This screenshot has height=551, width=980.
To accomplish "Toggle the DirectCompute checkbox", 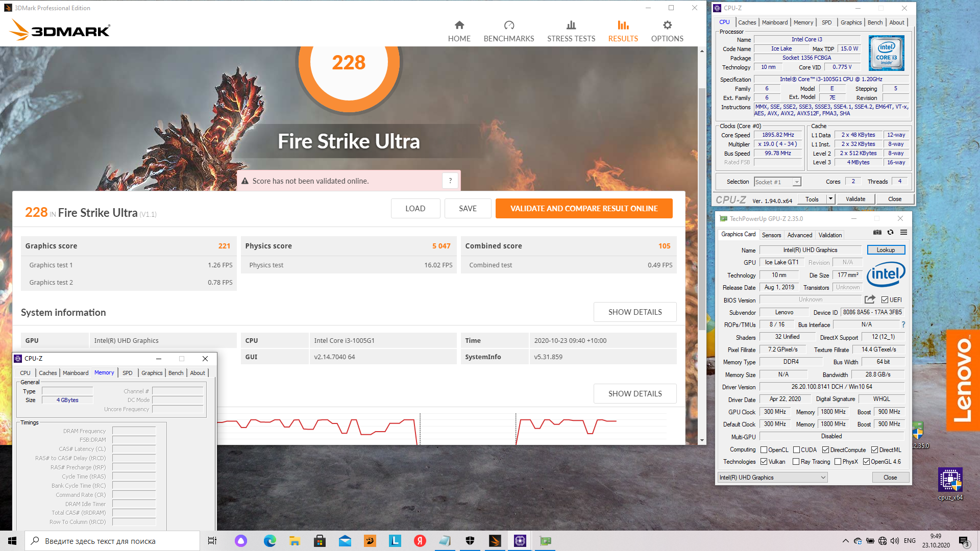I will [825, 450].
